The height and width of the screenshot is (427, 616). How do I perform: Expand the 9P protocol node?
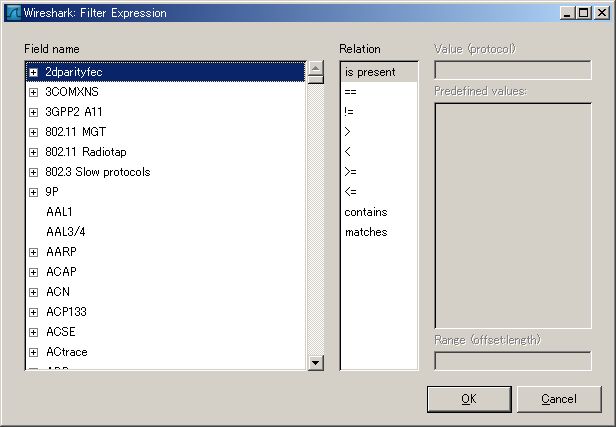click(33, 192)
